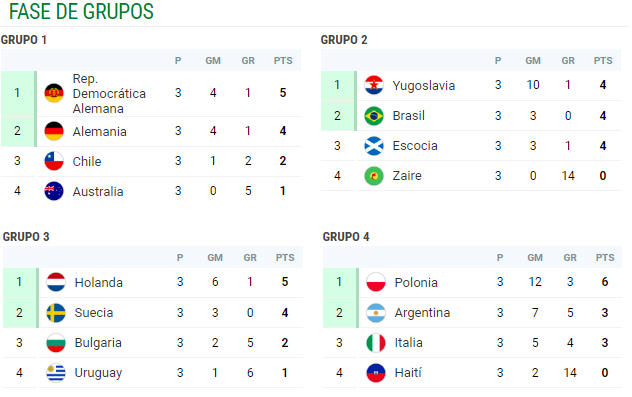
Task: Click the GM column header in Grupo 3
Action: (215, 258)
